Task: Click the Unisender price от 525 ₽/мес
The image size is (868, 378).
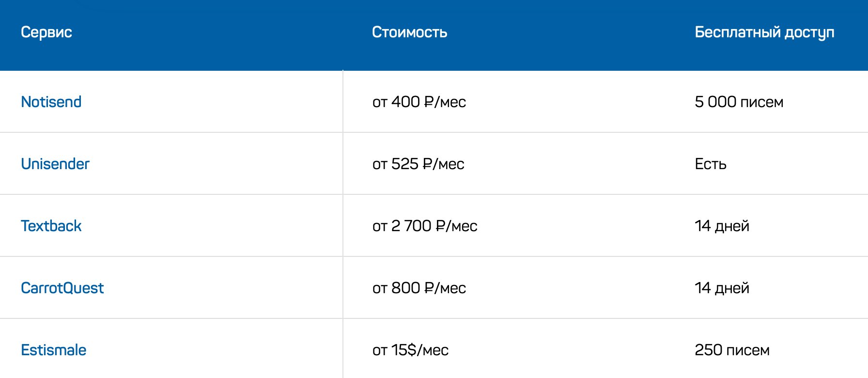Action: [418, 164]
